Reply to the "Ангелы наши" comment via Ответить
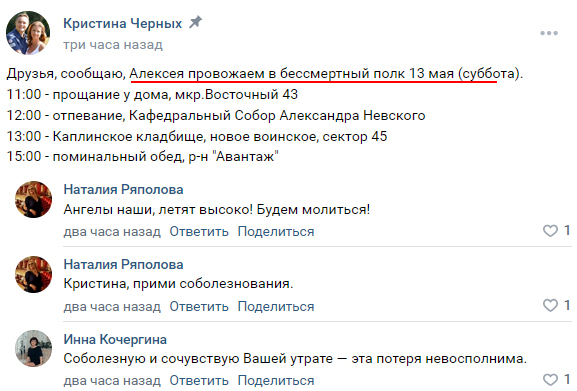577x391 pixels. pos(199,232)
